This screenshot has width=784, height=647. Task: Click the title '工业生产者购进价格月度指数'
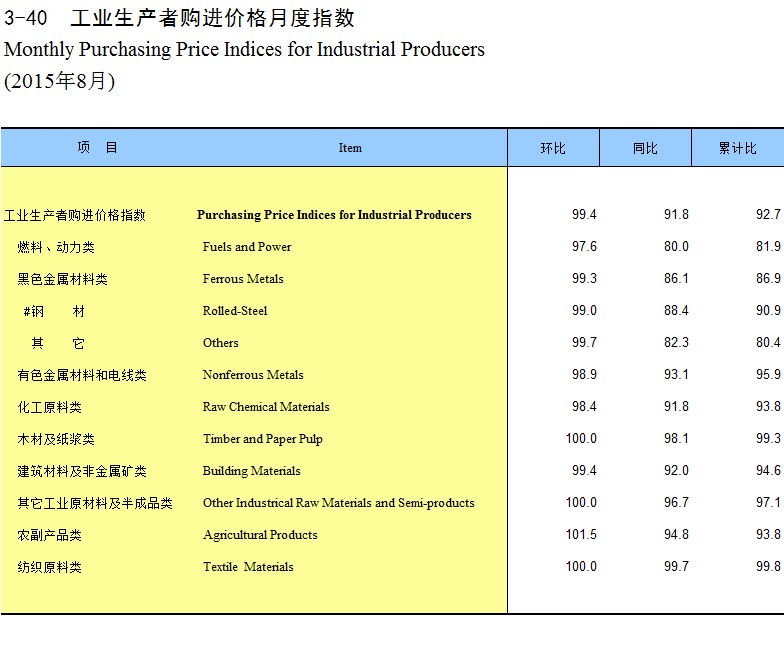tap(212, 18)
